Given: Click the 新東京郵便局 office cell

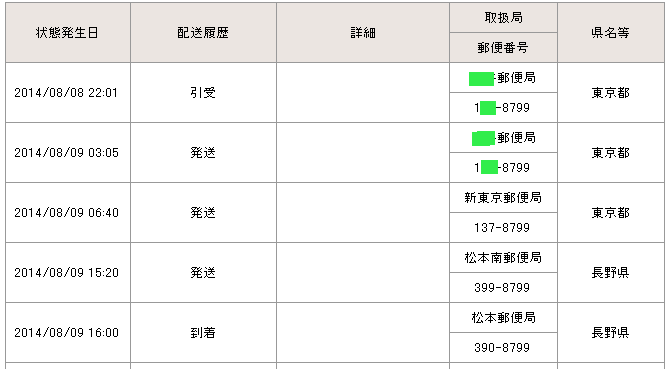Looking at the screenshot, I should point(503,198).
